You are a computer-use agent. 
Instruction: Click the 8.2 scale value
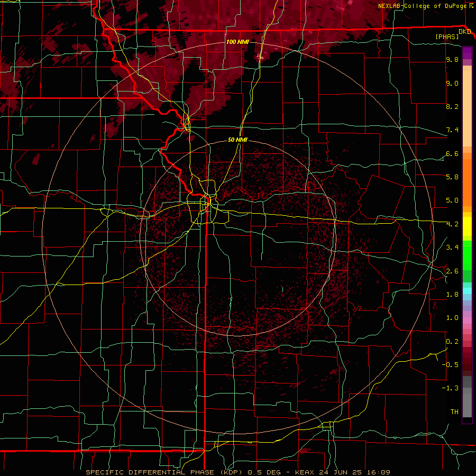[x=452, y=107]
